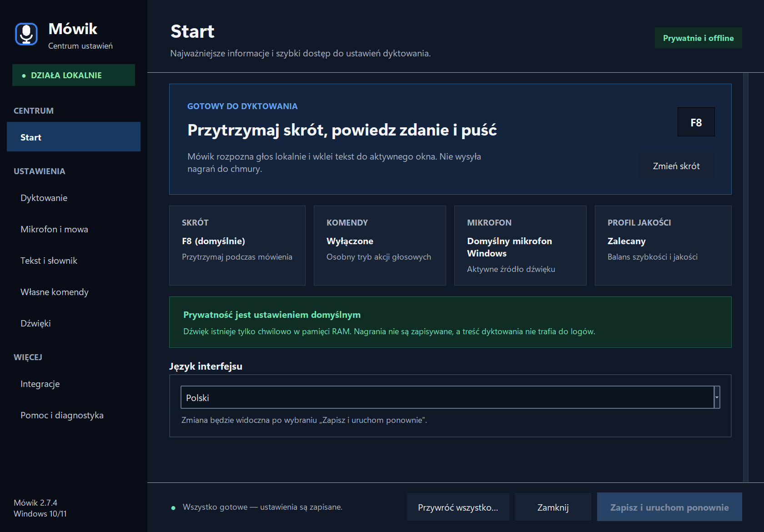This screenshot has width=764, height=532.
Task: Click the DZIAŁA LOKALNIE status badge
Action: [74, 75]
